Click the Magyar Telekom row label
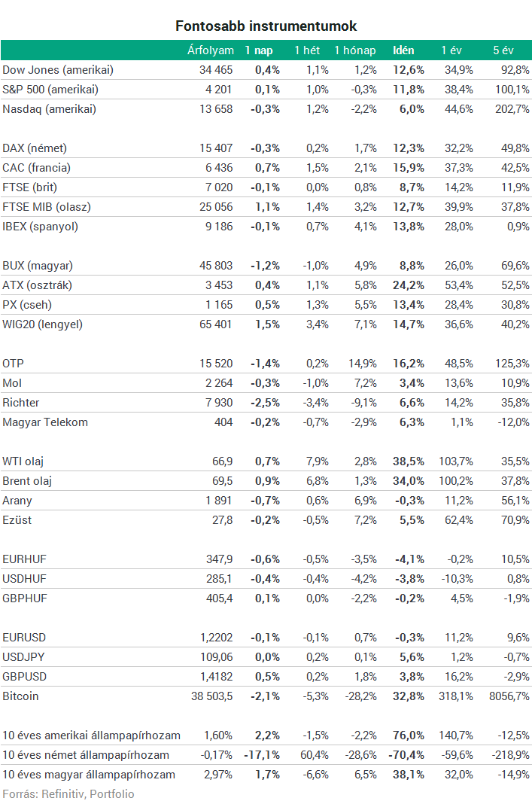Image resolution: width=532 pixels, height=804 pixels. pos(45,422)
